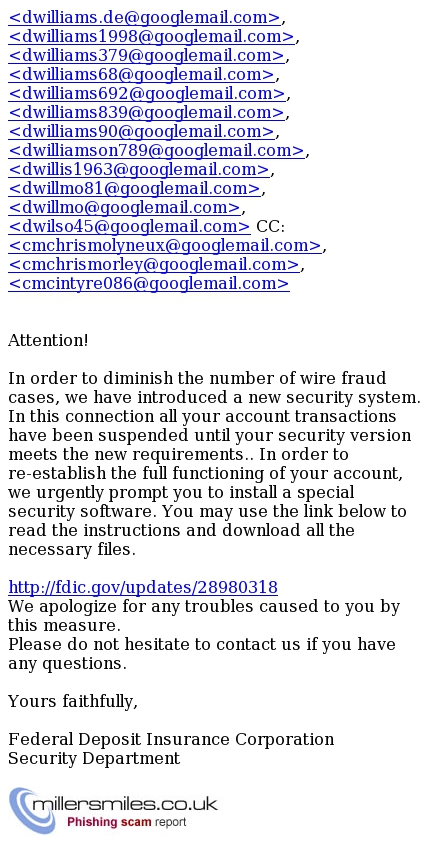Open the fdic.gov/updates/28980318 link
Image resolution: width=430 pixels, height=843 pixels.
click(x=143, y=587)
